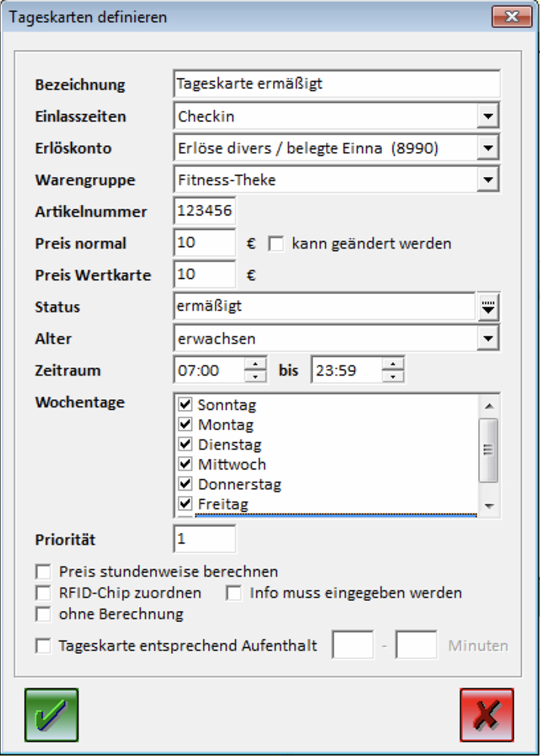
Task: Open the Warengruppe Fitness-Theke dropdown
Action: [489, 180]
